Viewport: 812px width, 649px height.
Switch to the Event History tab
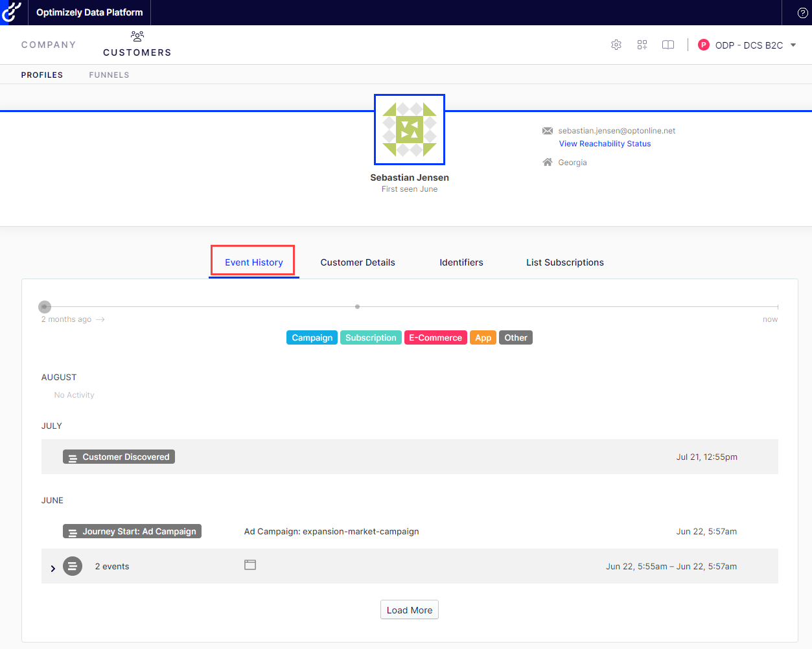point(254,262)
